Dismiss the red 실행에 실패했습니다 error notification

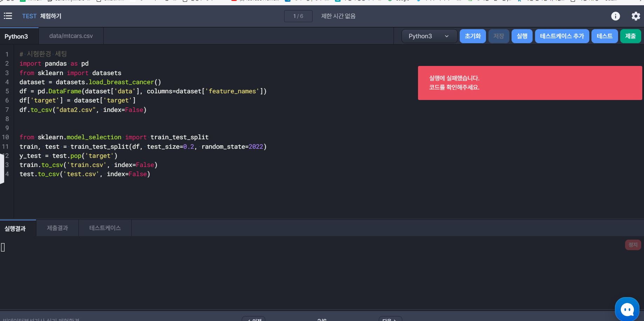[530, 83]
